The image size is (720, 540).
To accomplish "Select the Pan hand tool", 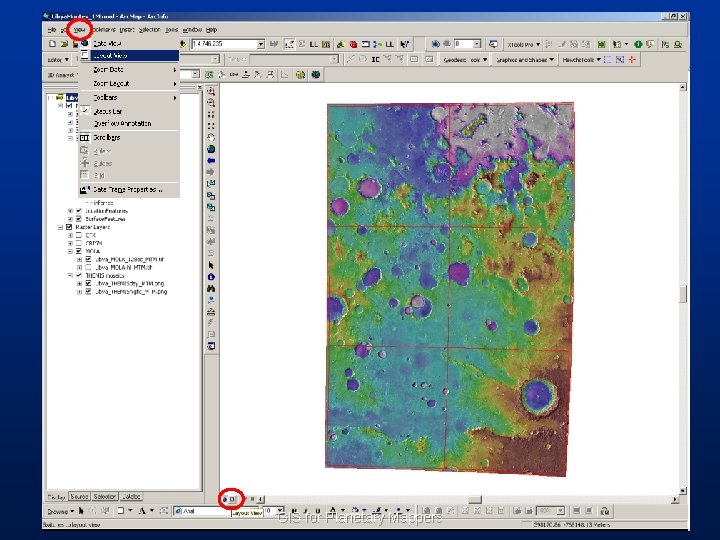I will [211, 137].
